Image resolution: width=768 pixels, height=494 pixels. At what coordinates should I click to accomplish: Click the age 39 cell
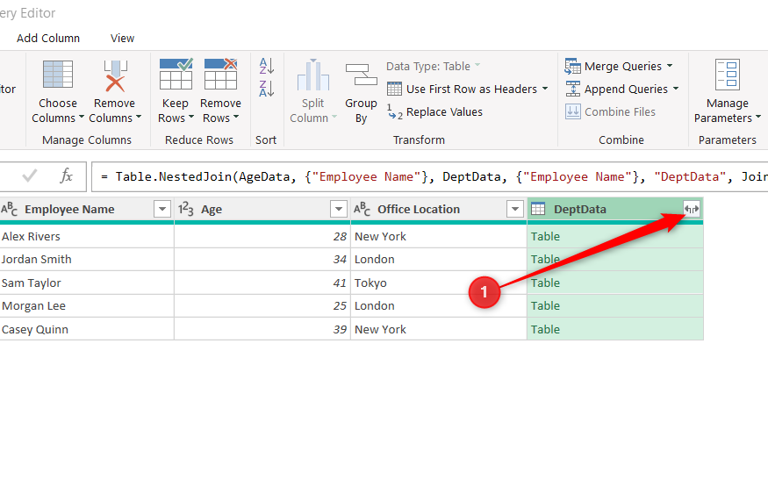pos(262,329)
